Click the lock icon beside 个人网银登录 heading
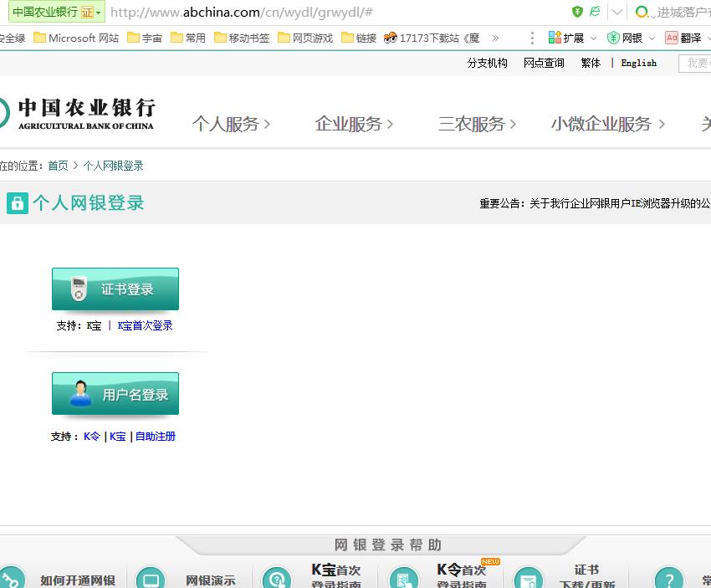This screenshot has width=711, height=588. point(18,203)
